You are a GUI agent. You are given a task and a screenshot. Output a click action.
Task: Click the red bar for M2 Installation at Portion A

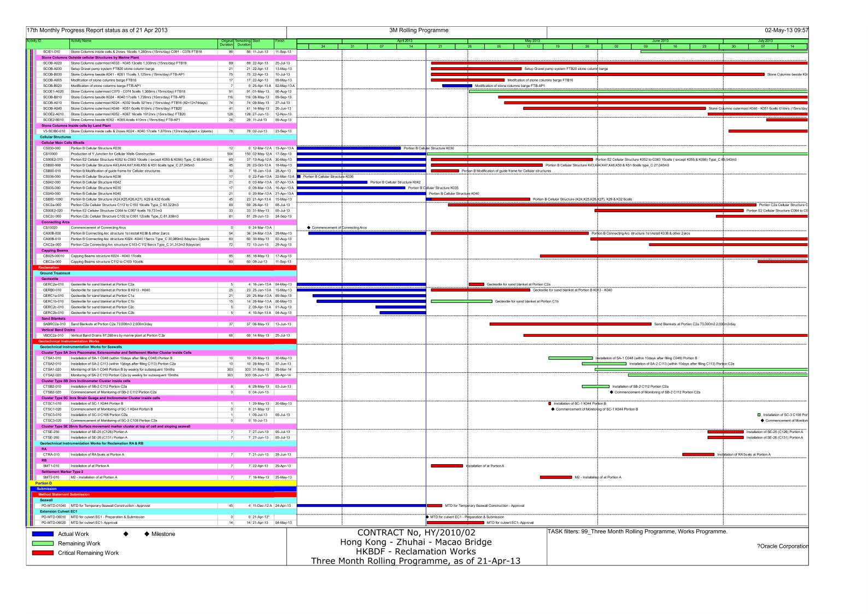click(556, 477)
